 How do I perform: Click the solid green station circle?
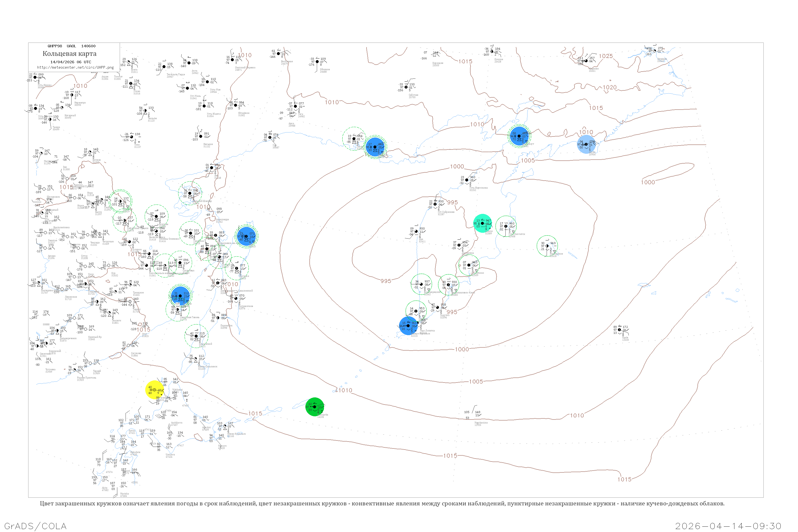314,406
